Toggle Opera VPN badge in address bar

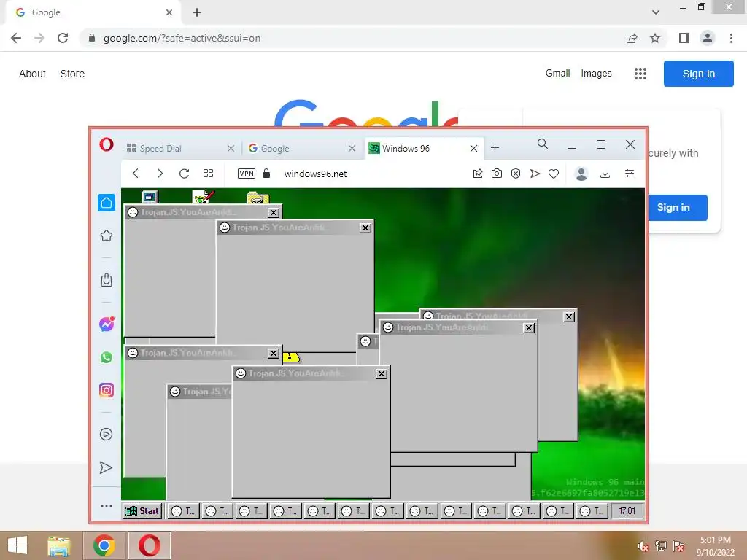[x=247, y=174]
